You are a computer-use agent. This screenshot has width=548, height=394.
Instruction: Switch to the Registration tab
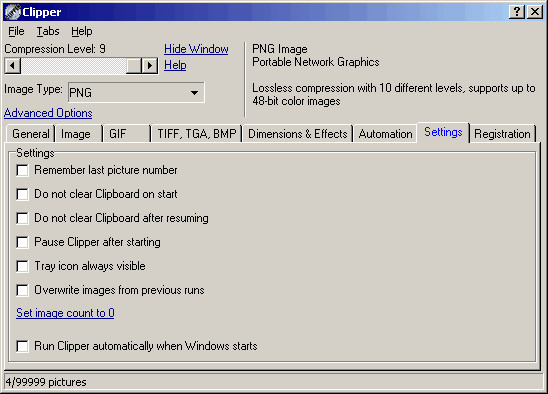point(502,134)
